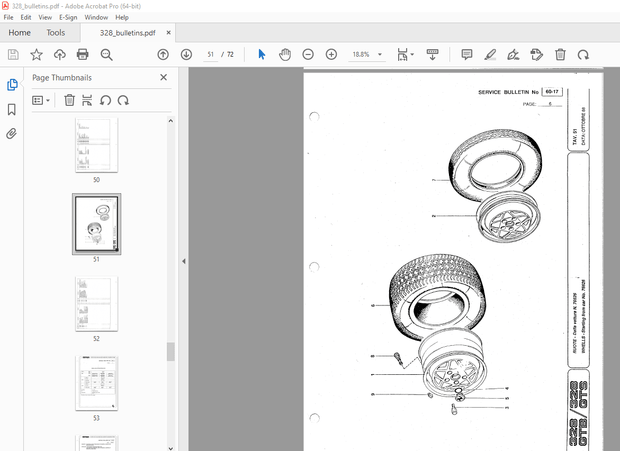Click the thumbnail scrollbar handle

click(x=170, y=352)
